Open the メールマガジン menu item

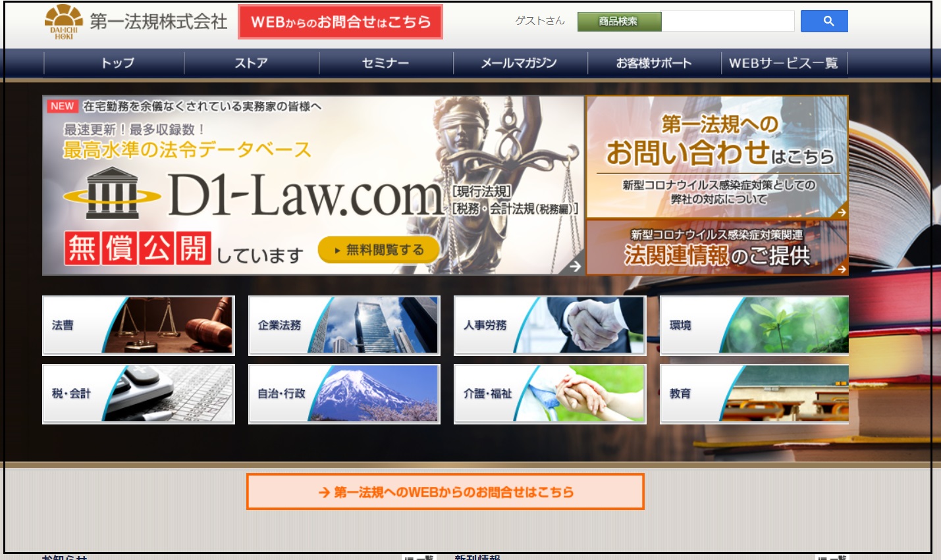[x=520, y=63]
